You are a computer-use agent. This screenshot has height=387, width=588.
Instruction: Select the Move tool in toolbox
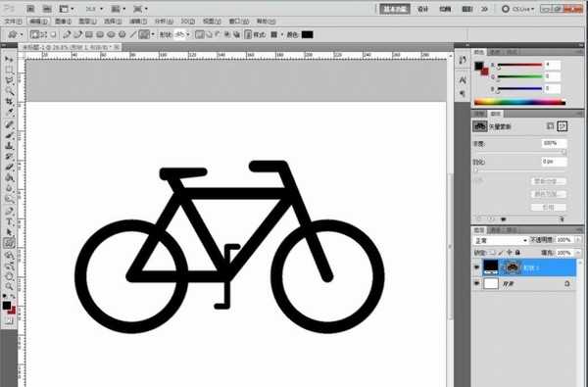(10, 60)
